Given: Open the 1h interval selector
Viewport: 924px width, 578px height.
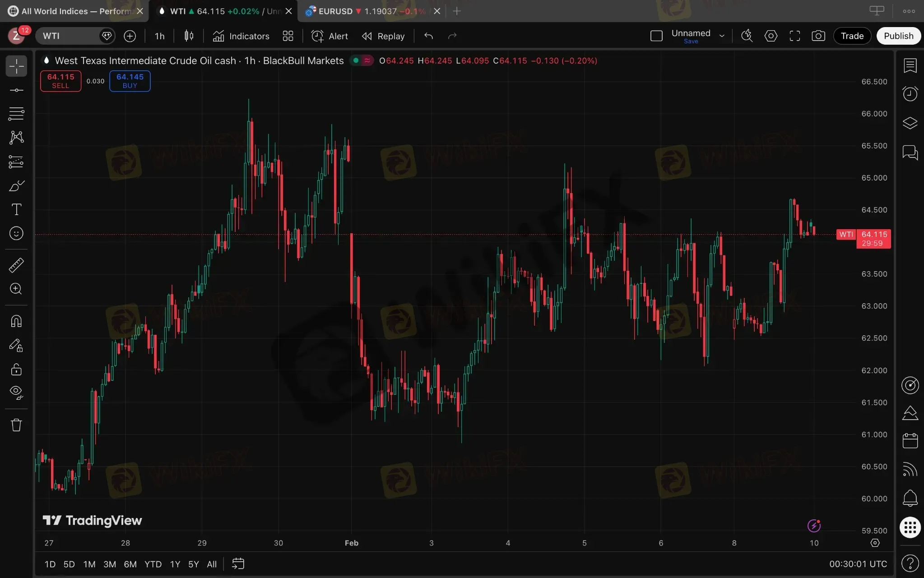Looking at the screenshot, I should point(159,36).
